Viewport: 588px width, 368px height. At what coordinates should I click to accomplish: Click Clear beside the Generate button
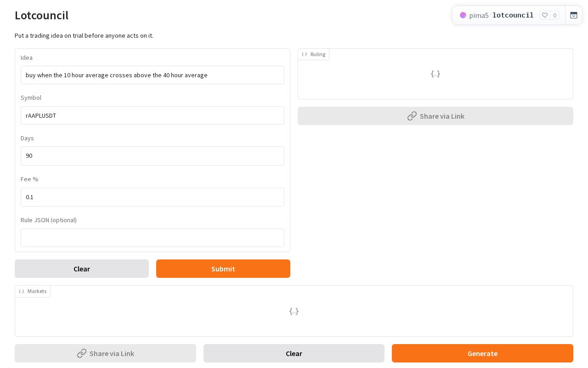pos(294,353)
